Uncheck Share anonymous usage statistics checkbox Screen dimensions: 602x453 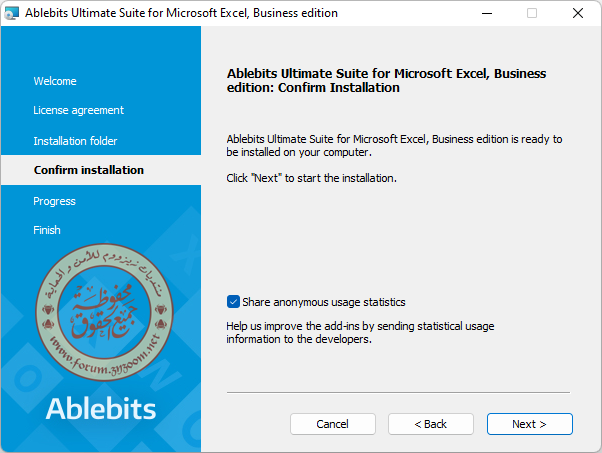click(x=233, y=302)
